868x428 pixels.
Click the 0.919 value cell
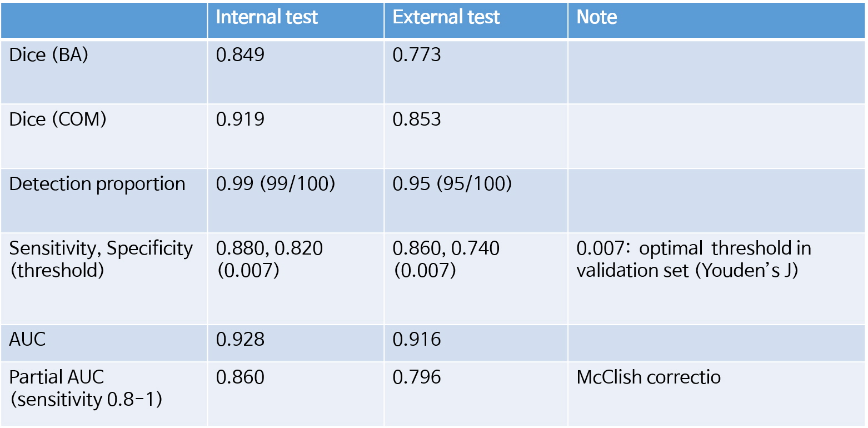[x=240, y=120]
